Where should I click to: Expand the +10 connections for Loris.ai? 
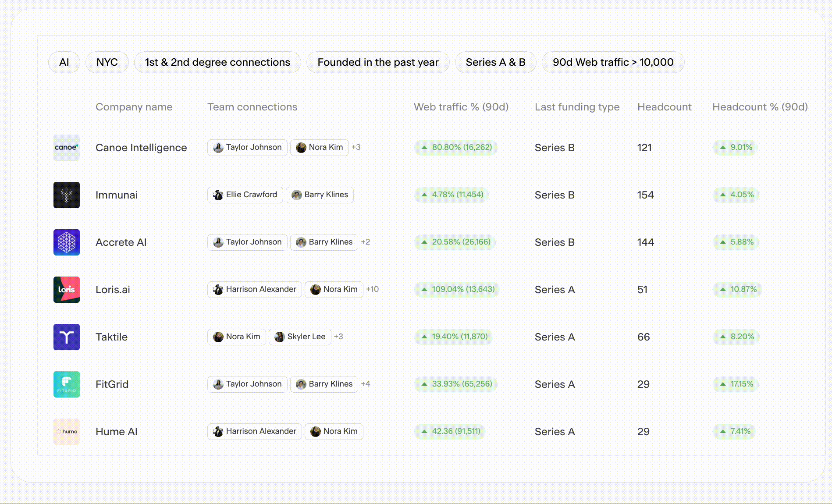click(x=372, y=289)
